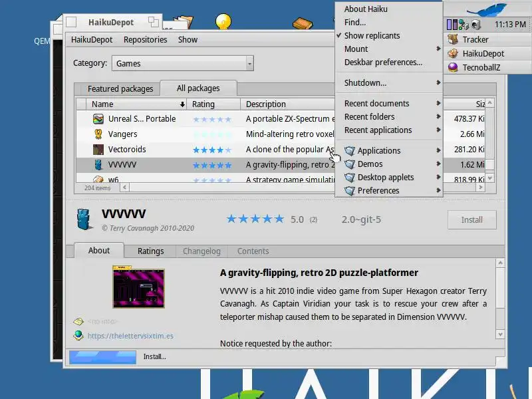532x399 pixels.
Task: Switch to the Ratings tab
Action: pos(150,251)
